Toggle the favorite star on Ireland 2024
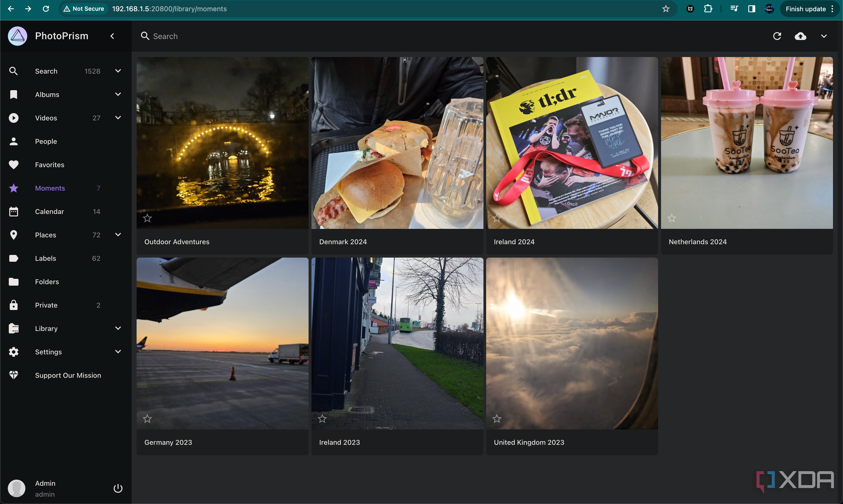This screenshot has width=843, height=504. coord(497,218)
